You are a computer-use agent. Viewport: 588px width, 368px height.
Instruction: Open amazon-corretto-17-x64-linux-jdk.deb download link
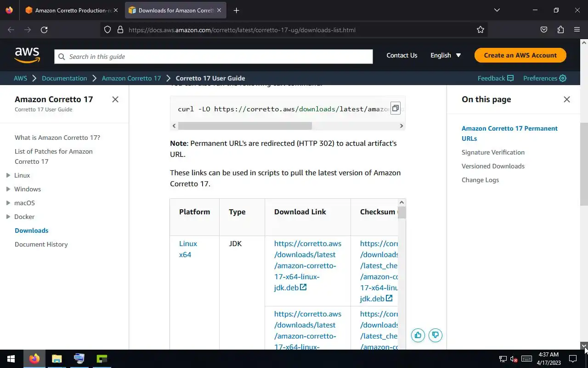click(308, 265)
